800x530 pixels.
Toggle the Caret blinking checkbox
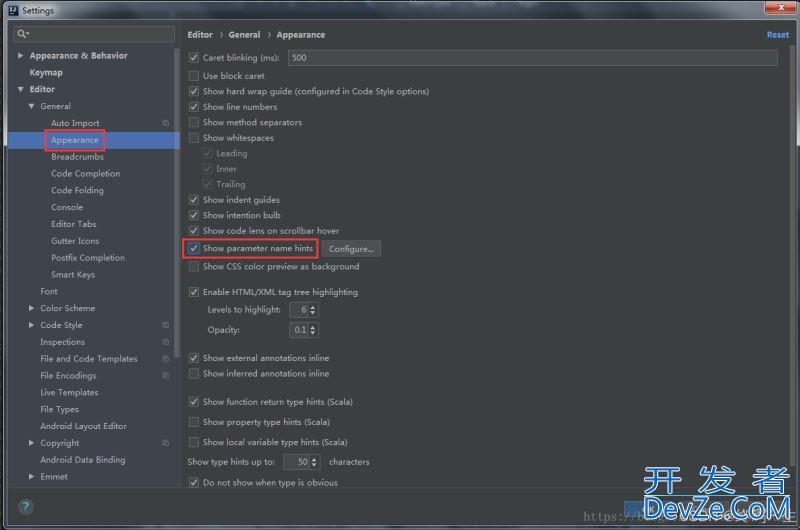click(194, 58)
